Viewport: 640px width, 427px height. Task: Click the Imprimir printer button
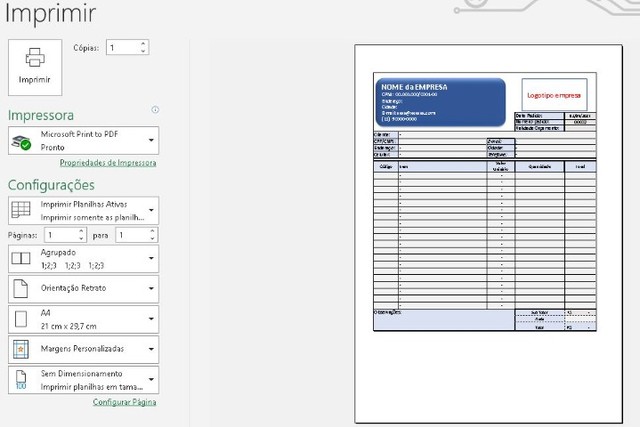tap(35, 67)
